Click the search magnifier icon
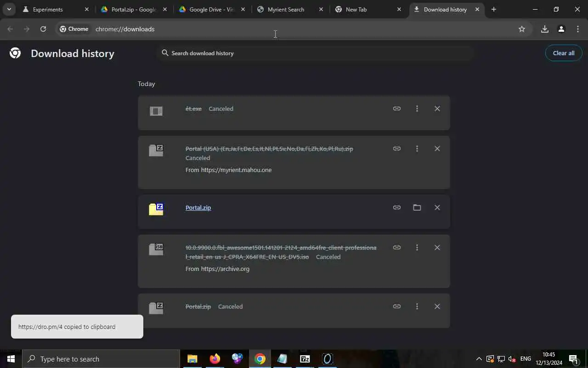Screen dimensions: 588x368 coord(165,53)
